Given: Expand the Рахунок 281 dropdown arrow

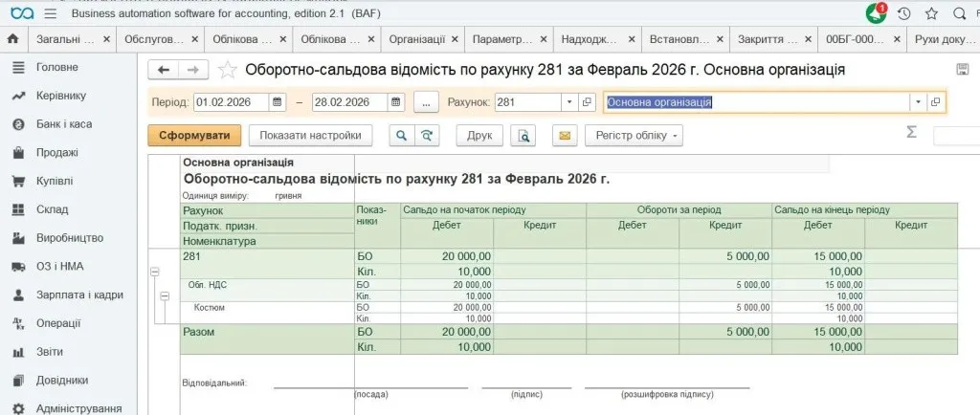Looking at the screenshot, I should 569,102.
